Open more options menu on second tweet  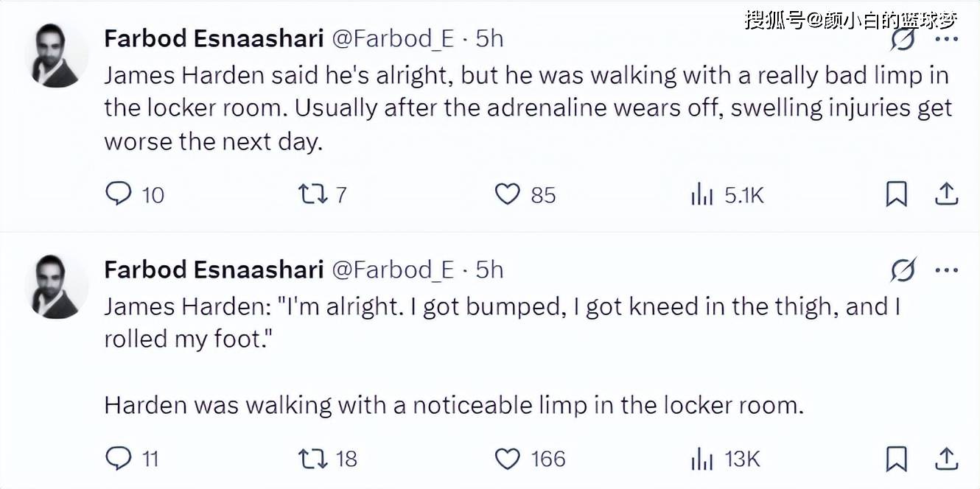946,270
